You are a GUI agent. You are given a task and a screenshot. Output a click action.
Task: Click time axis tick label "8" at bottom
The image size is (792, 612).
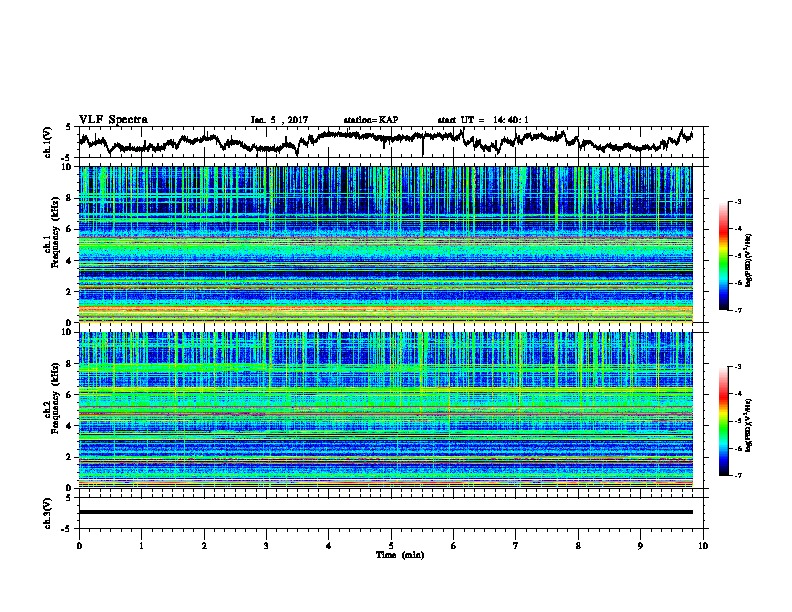pyautogui.click(x=578, y=546)
